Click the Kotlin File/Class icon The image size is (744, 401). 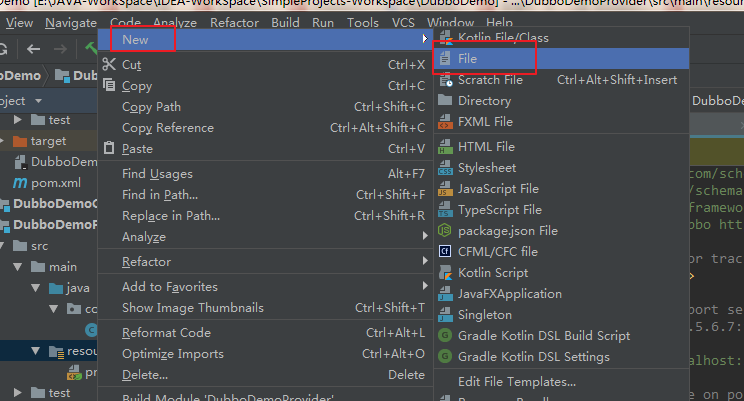coord(446,38)
